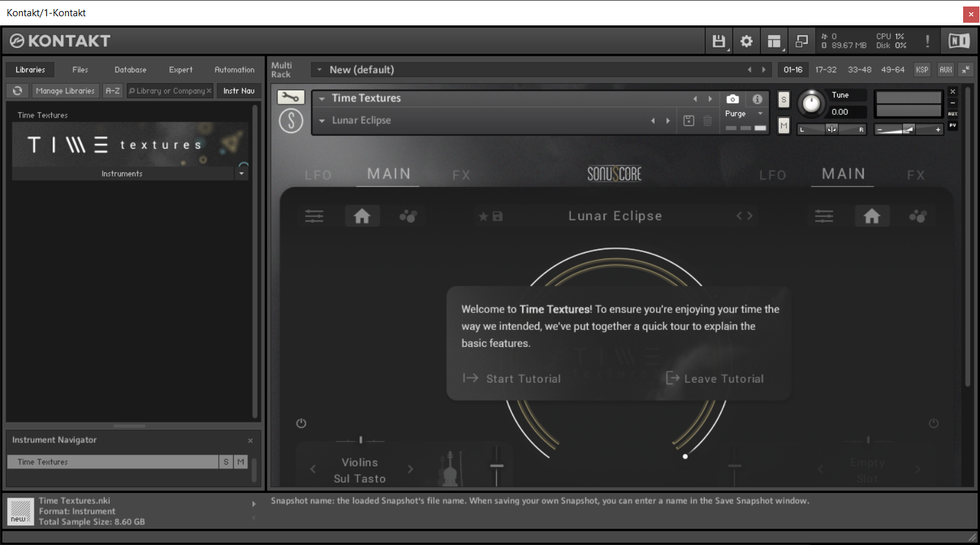Click the wrench edit instrument icon

click(290, 97)
